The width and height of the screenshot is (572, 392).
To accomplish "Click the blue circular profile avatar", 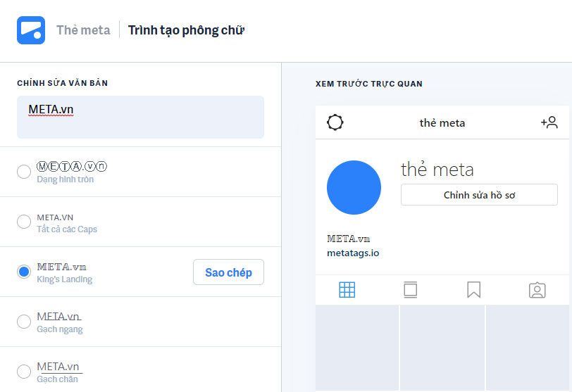I will (354, 188).
